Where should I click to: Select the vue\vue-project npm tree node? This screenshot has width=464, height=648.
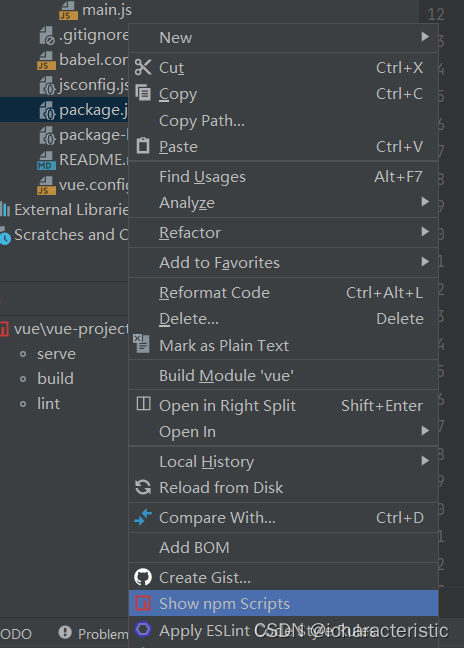click(71, 329)
